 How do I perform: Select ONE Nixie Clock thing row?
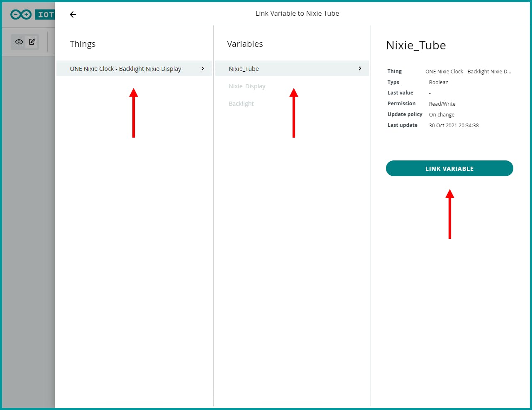[134, 68]
